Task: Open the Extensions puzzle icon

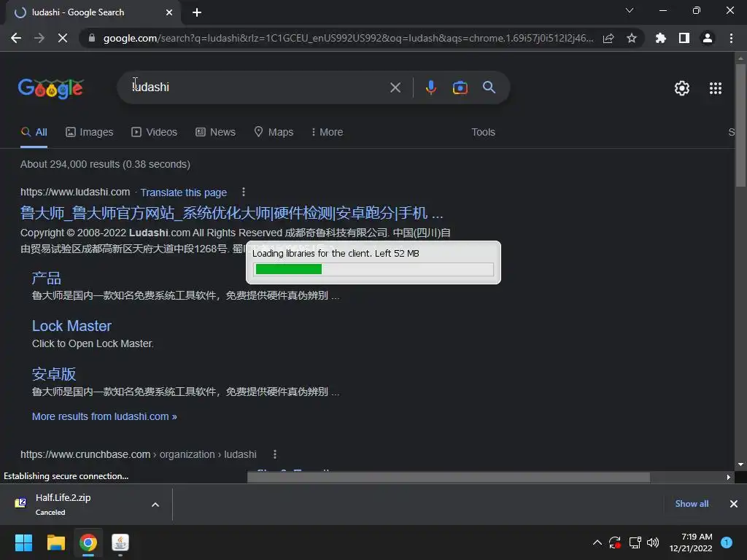Action: [x=660, y=38]
